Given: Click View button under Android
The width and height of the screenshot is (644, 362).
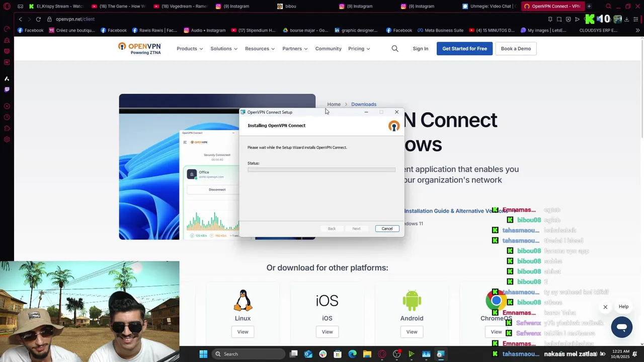Looking at the screenshot, I should click(x=412, y=332).
